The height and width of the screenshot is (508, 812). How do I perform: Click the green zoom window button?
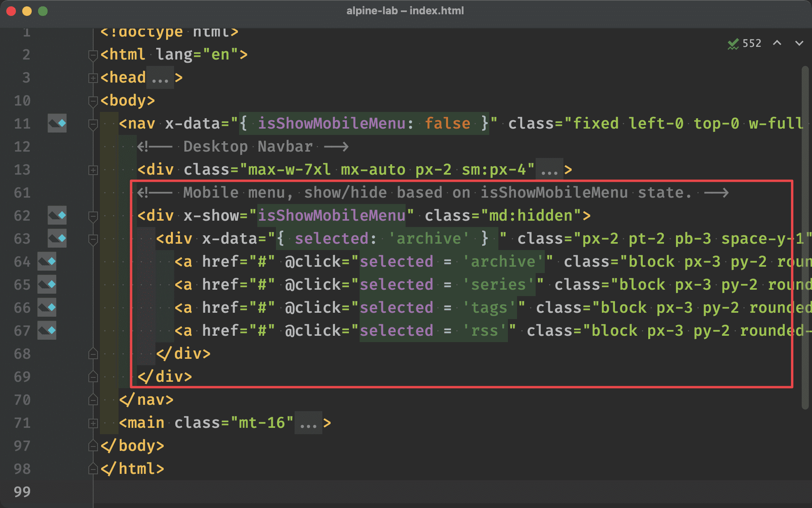[x=43, y=11]
